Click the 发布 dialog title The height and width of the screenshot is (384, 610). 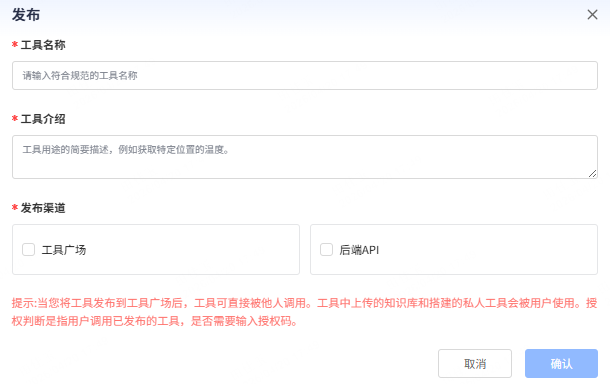point(26,15)
